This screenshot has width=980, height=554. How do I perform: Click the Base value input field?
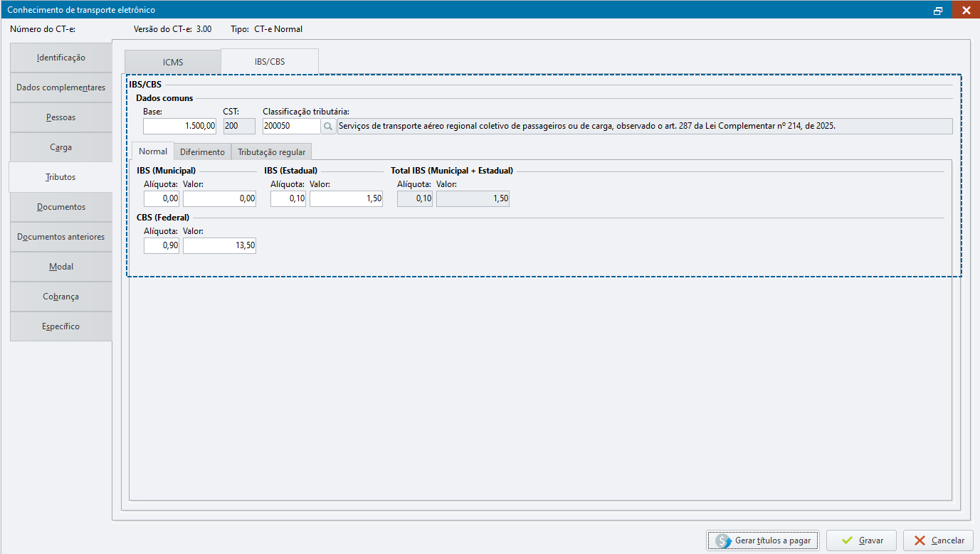point(180,127)
